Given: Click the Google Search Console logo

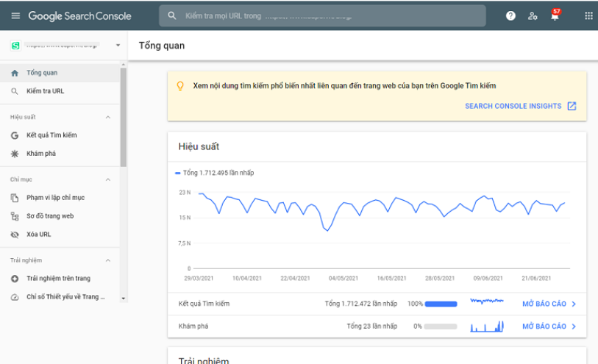Looking at the screenshot, I should [79, 16].
